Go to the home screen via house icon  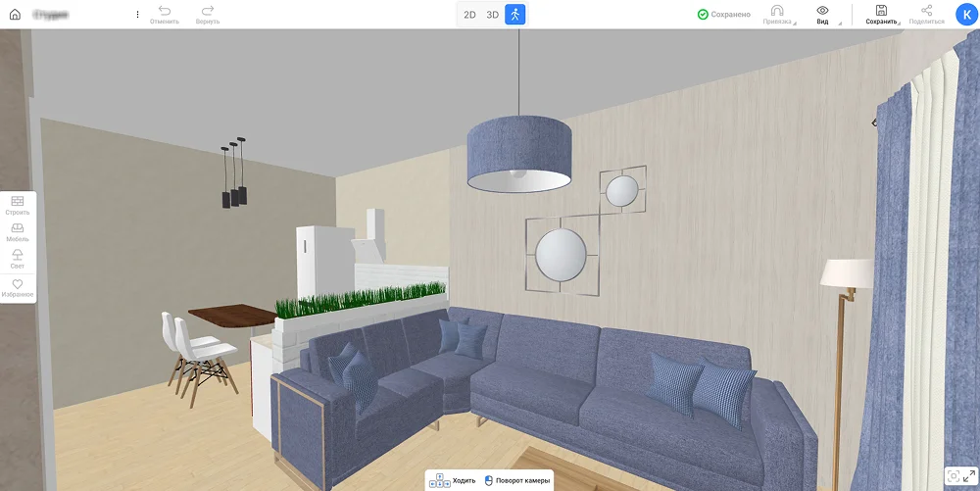click(14, 15)
